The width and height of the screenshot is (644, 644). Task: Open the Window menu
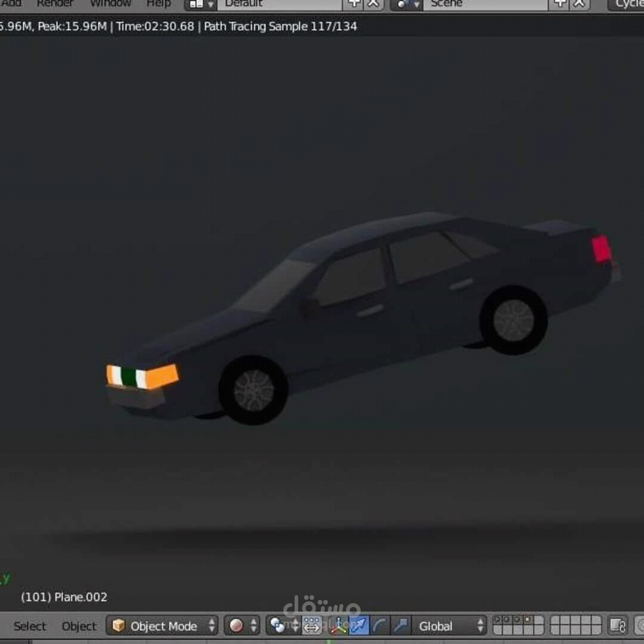click(110, 4)
